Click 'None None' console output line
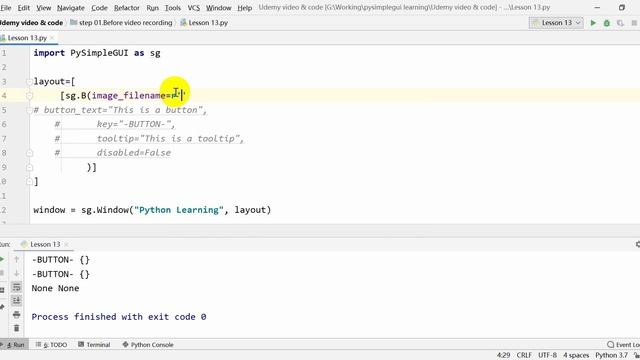 (55, 288)
